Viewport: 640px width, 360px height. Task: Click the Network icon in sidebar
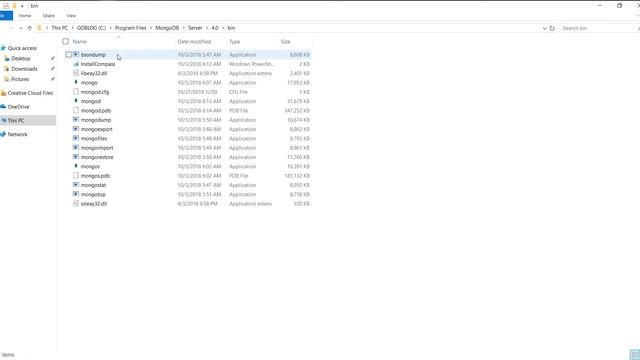3,134
